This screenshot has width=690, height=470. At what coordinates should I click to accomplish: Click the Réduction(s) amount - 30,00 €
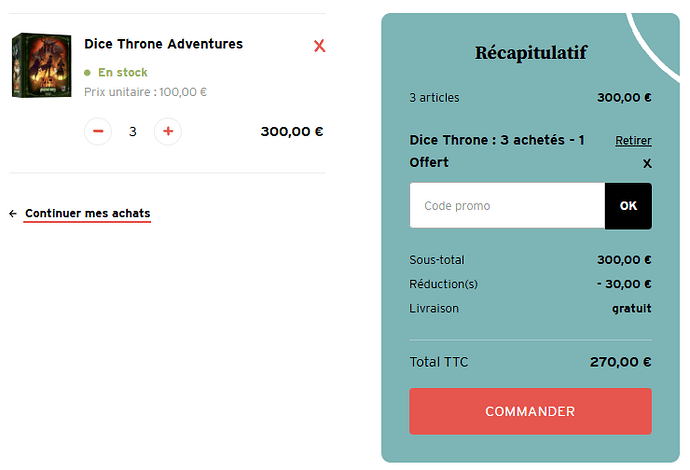pos(624,284)
